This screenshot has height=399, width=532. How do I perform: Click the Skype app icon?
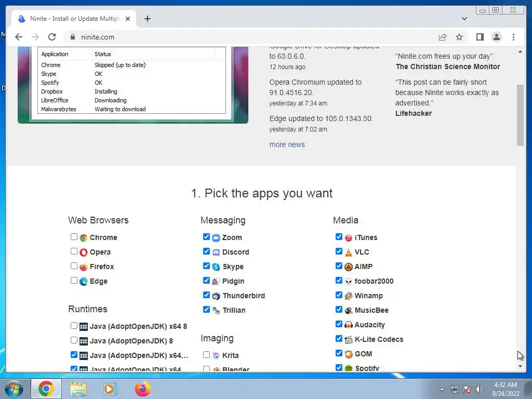pos(216,267)
